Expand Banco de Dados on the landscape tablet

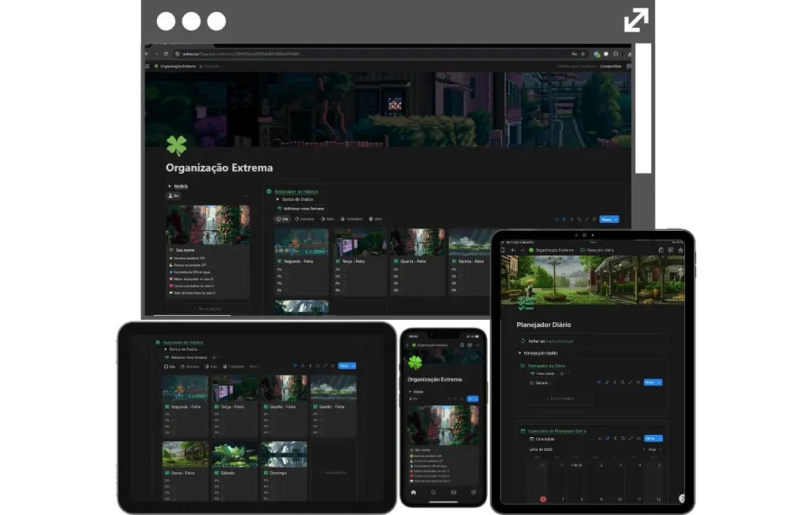[x=166, y=349]
